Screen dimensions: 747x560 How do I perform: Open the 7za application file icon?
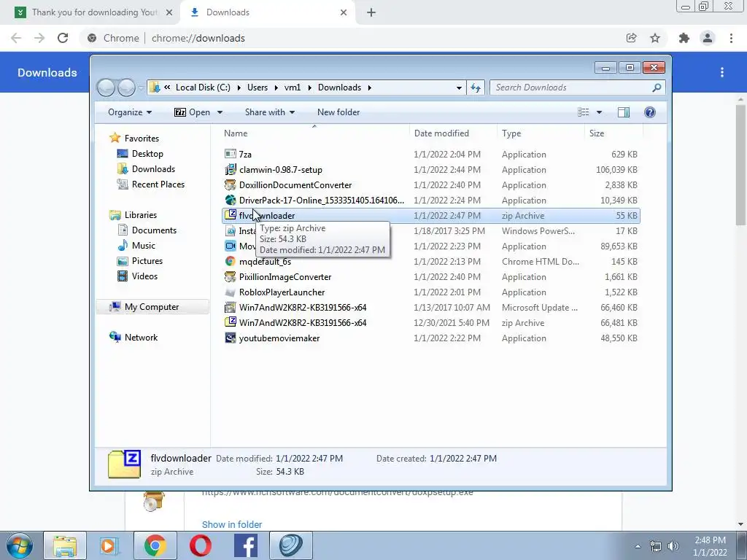[230, 154]
